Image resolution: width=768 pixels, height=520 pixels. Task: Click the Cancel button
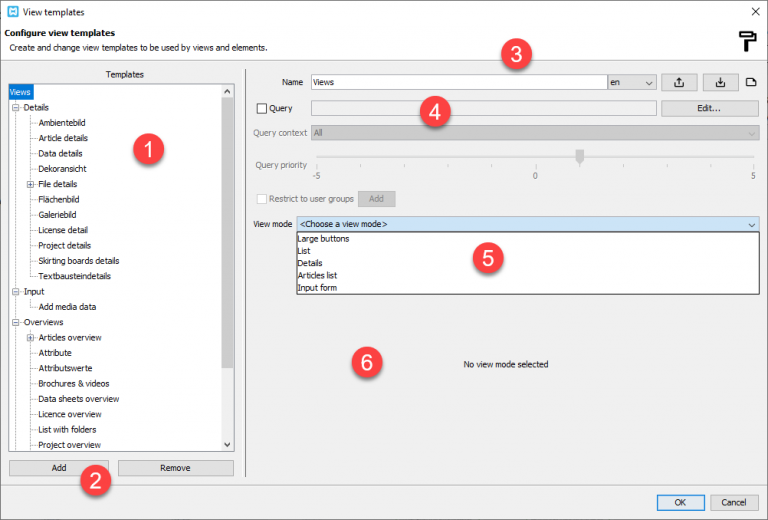734,502
